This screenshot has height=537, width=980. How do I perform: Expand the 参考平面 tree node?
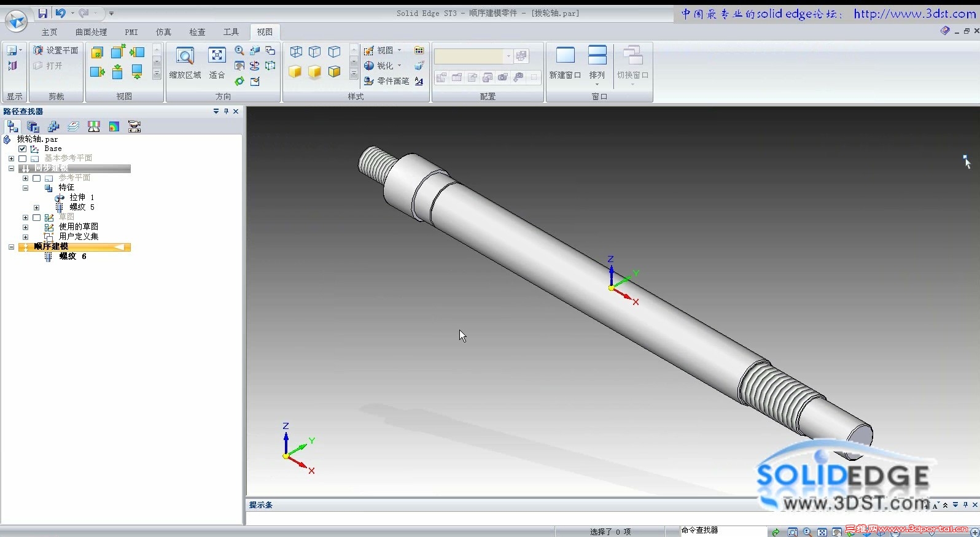point(25,178)
